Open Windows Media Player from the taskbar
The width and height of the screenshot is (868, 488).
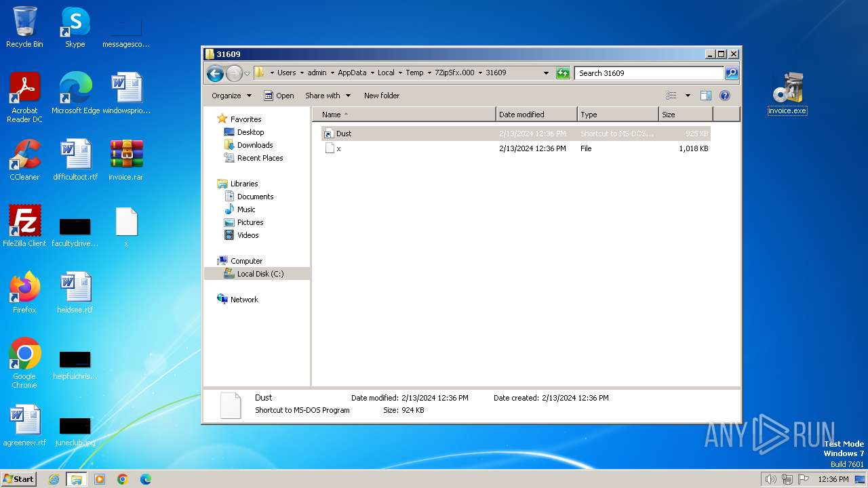click(x=100, y=479)
